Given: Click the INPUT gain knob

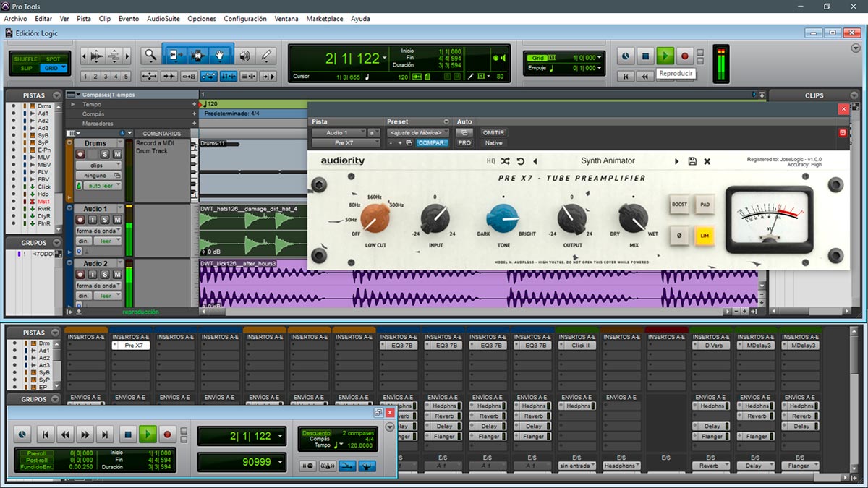Looking at the screenshot, I should coord(435,217).
